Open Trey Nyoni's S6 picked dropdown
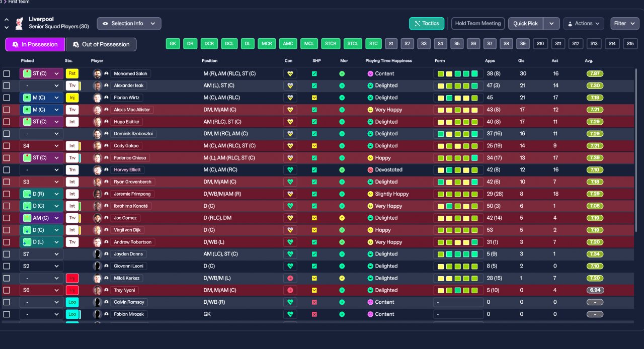Viewport: 644px width, 349px height. click(41, 290)
